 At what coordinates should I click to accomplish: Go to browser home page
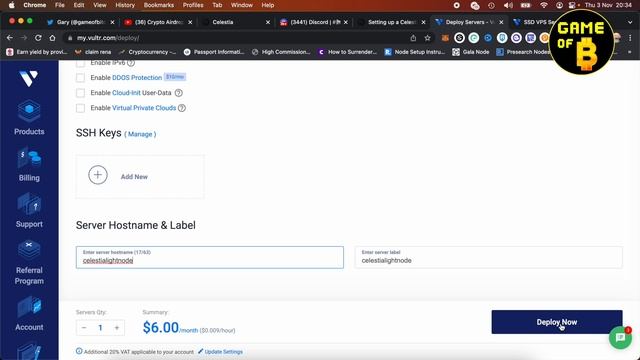(x=52, y=38)
